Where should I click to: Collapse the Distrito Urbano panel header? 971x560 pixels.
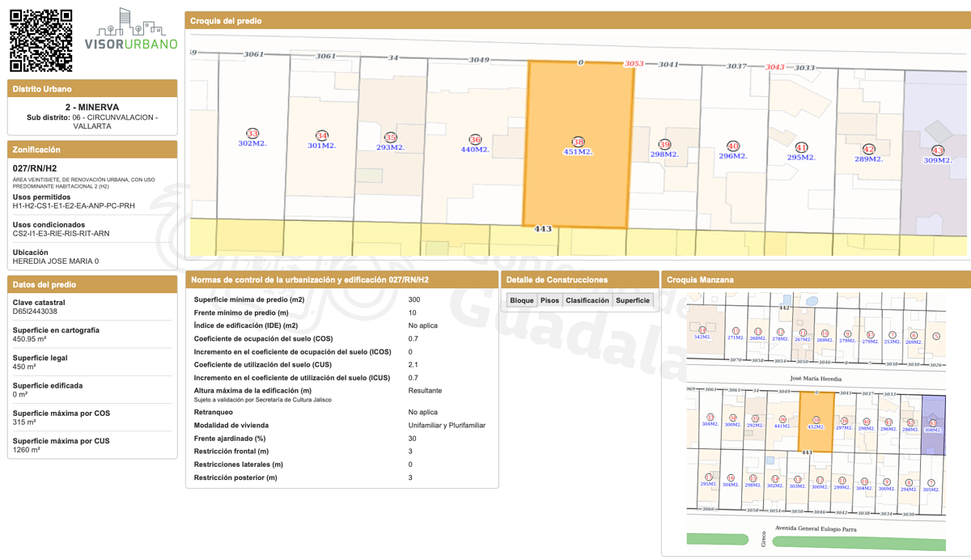point(92,89)
